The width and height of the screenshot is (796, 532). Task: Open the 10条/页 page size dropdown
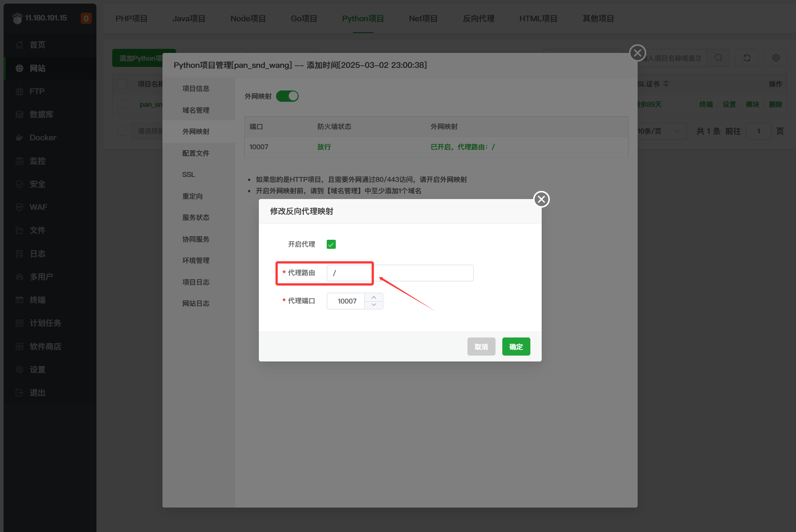point(660,131)
